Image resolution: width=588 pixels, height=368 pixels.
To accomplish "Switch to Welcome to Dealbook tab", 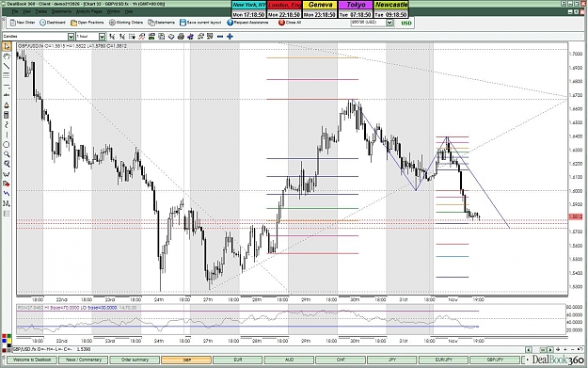I will pyautogui.click(x=32, y=360).
